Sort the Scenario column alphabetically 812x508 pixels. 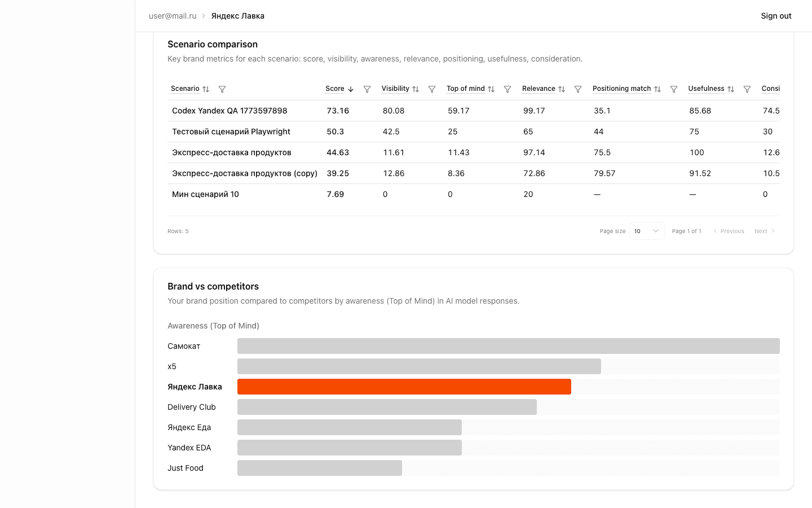[x=205, y=89]
